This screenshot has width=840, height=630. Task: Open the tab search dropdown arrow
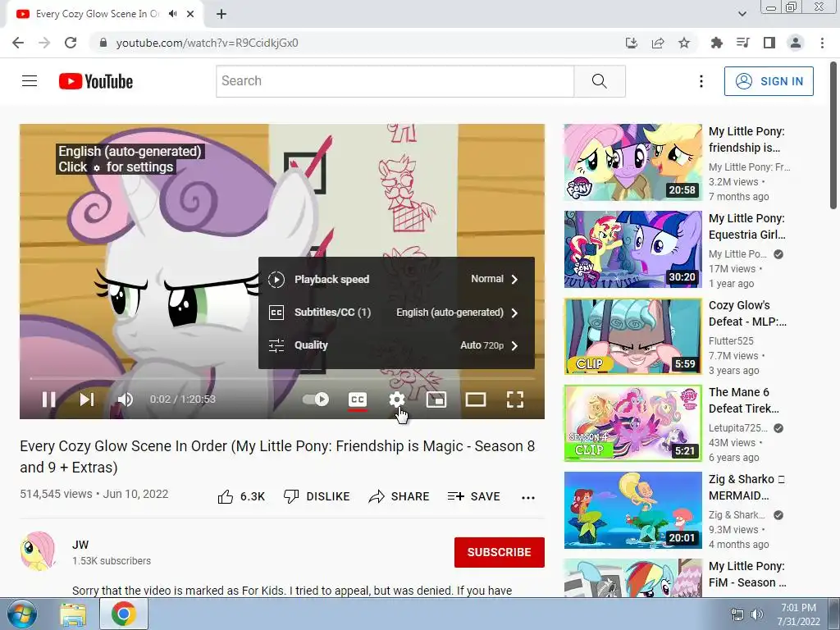click(742, 14)
